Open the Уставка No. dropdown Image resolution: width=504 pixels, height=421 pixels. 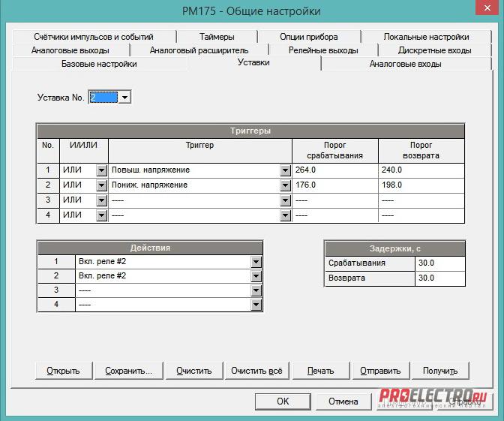(x=124, y=98)
